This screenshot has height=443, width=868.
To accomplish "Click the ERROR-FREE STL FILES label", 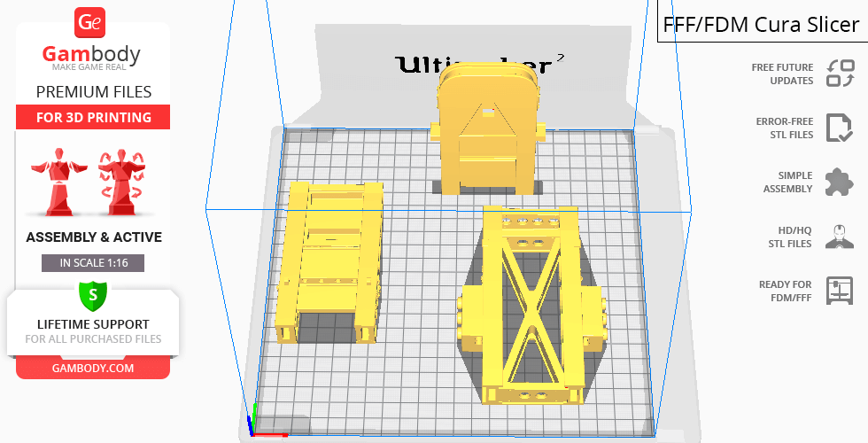I will pyautogui.click(x=785, y=128).
